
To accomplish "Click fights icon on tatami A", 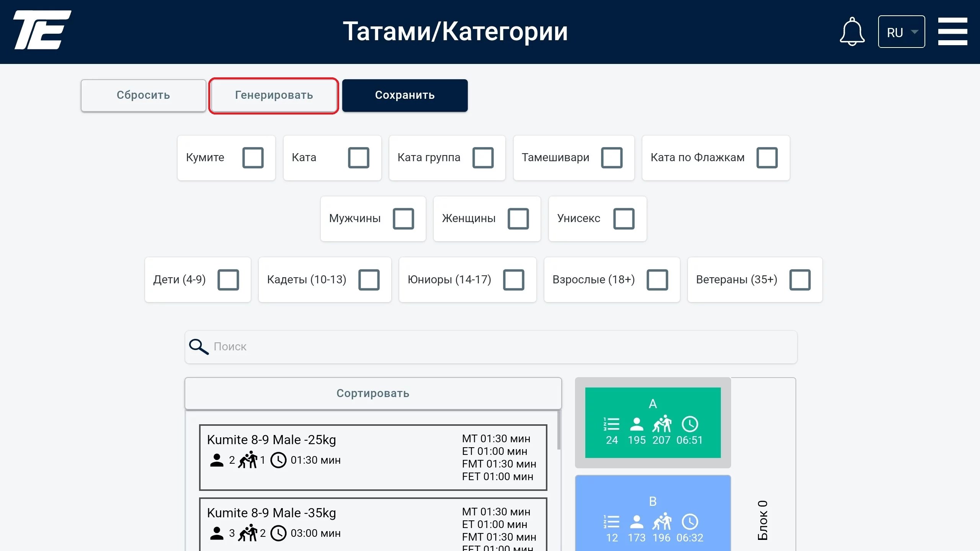I will click(x=662, y=423).
